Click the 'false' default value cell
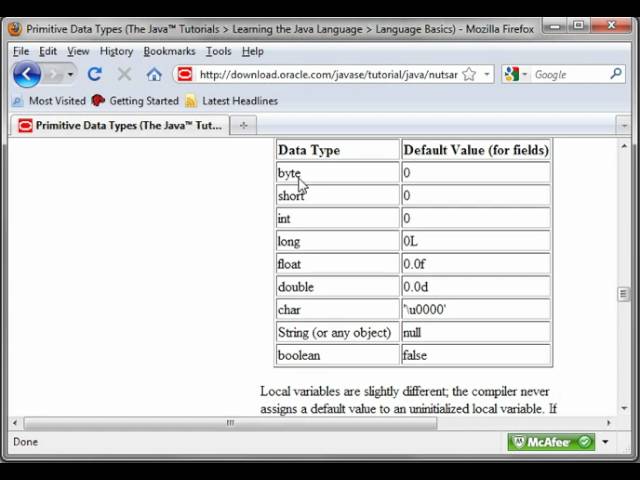The image size is (640, 480). [476, 355]
